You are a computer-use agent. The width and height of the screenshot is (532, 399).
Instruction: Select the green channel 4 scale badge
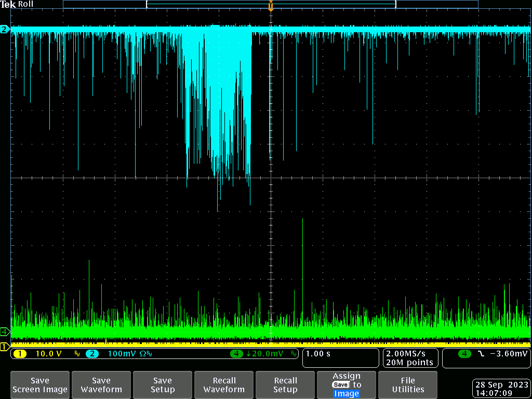pos(236,354)
